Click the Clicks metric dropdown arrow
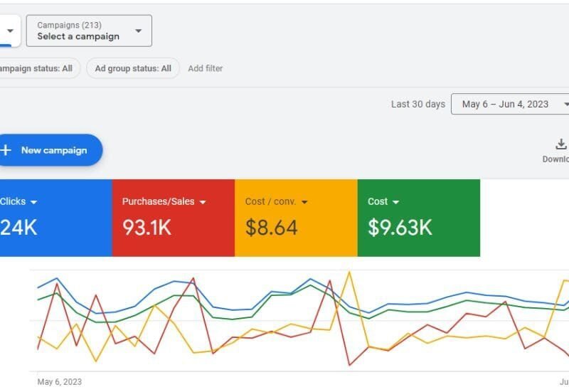569x392 pixels. tap(33, 202)
